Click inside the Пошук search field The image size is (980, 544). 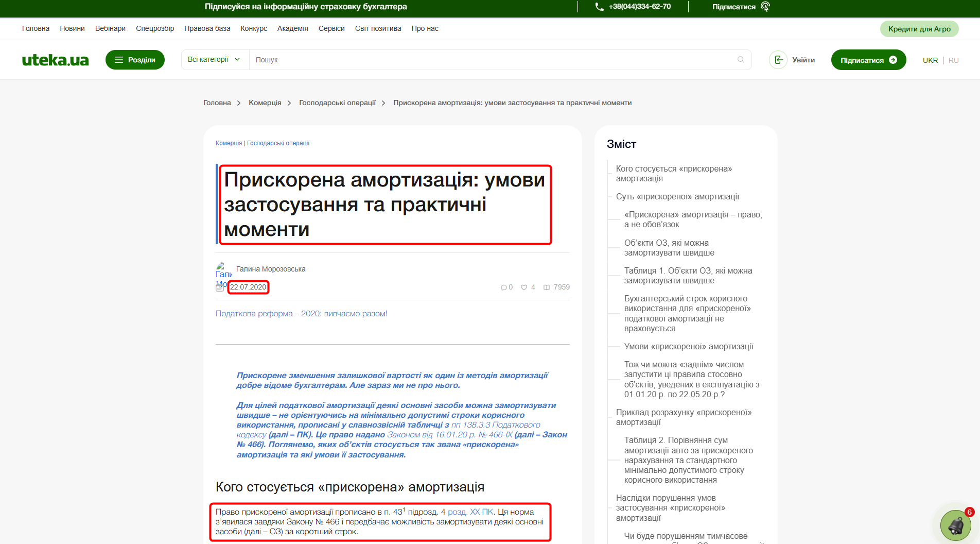412,60
